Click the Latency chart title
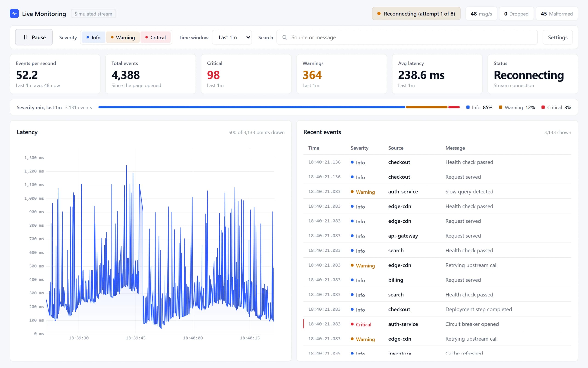 click(27, 132)
